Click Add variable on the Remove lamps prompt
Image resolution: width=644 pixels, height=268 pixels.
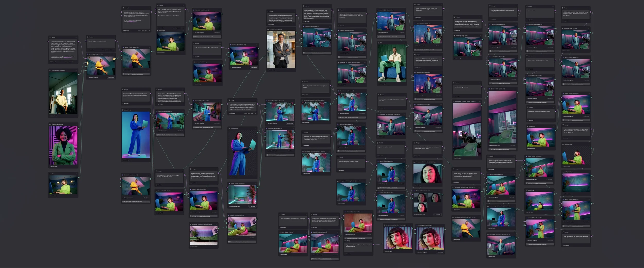pyautogui.click(x=90, y=50)
